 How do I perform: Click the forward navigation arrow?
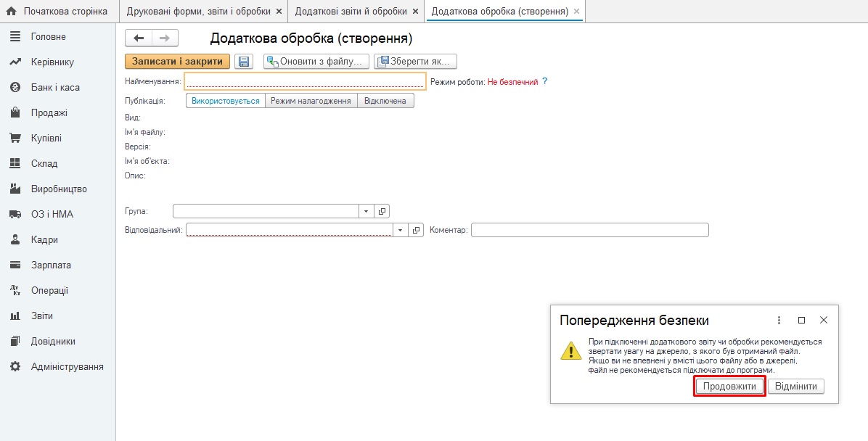pos(165,38)
